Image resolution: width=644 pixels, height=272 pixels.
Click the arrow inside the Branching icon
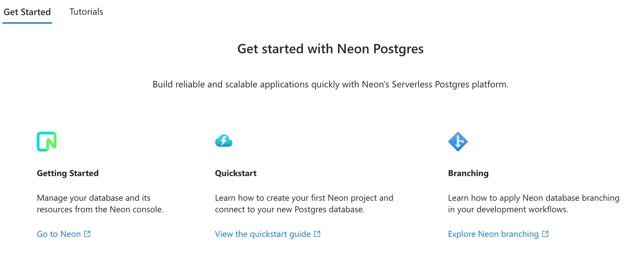[x=460, y=142]
